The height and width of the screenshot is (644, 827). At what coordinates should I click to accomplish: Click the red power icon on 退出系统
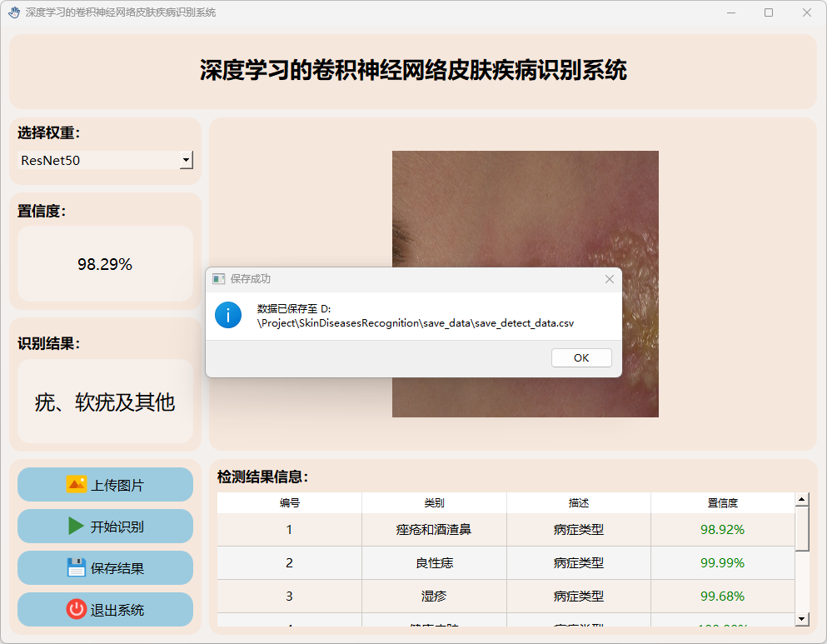point(77,609)
